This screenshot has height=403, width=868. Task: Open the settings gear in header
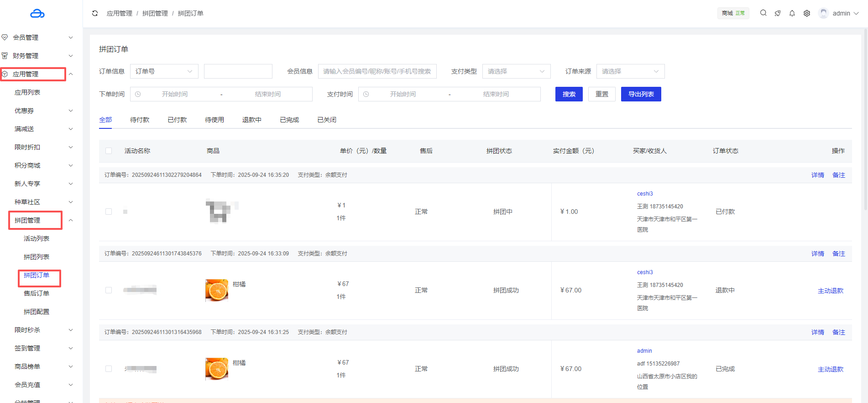click(x=807, y=13)
